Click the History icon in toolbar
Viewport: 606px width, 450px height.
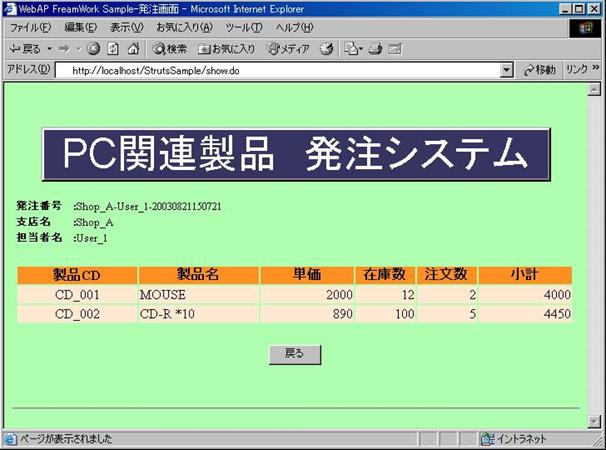tap(327, 49)
